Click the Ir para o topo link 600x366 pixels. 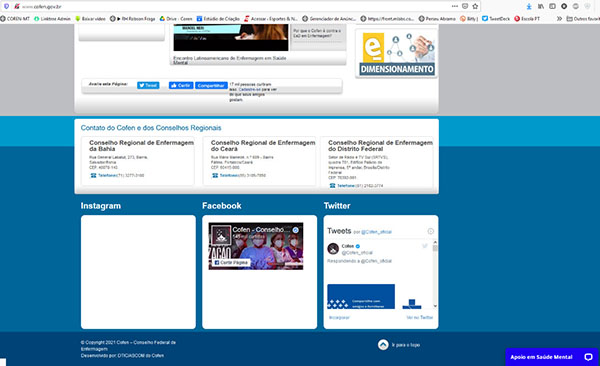coord(406,345)
